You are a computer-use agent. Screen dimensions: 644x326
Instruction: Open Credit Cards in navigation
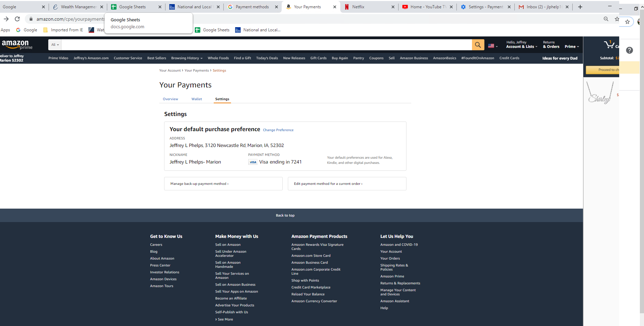click(x=509, y=58)
